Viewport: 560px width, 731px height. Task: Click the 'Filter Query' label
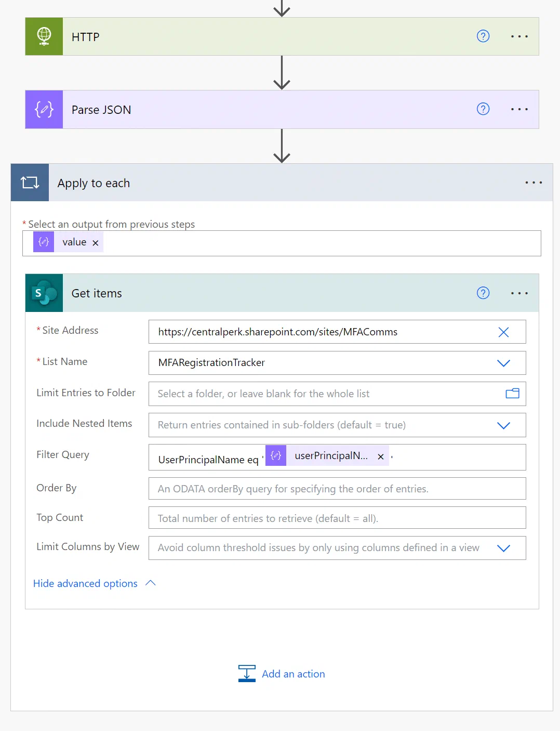tap(63, 454)
